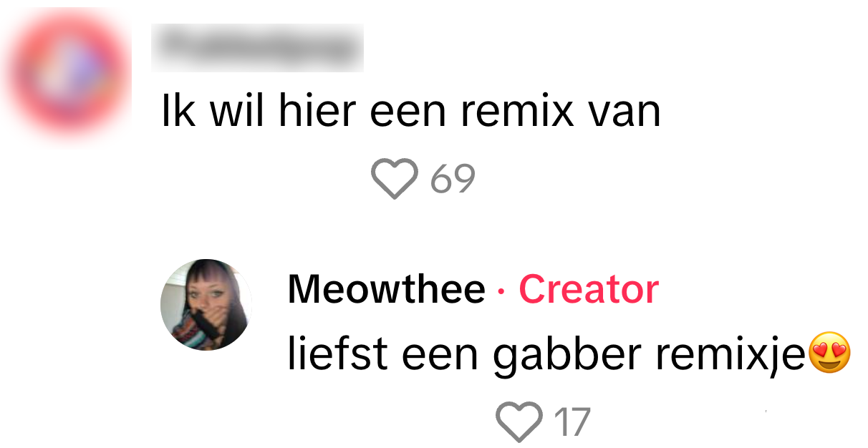Tap the 69 likes count
Viewport: 868px width, 448px height.
coord(453,179)
